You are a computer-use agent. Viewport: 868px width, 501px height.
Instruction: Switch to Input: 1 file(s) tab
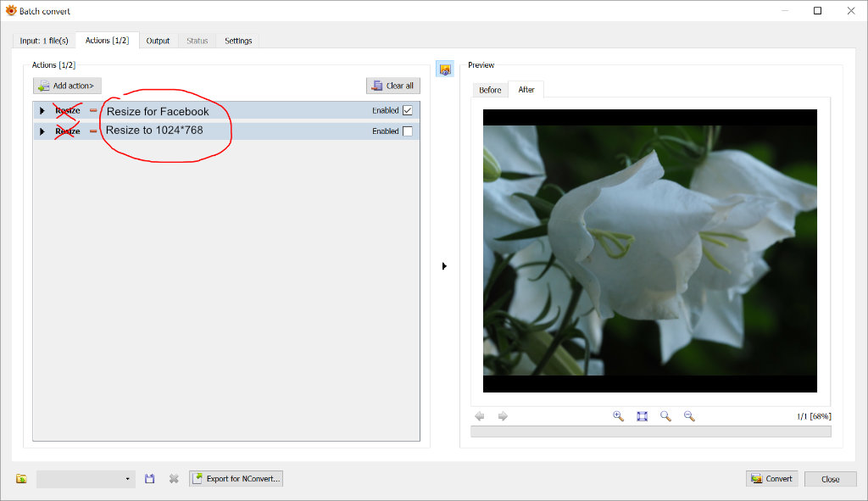pyautogui.click(x=44, y=41)
